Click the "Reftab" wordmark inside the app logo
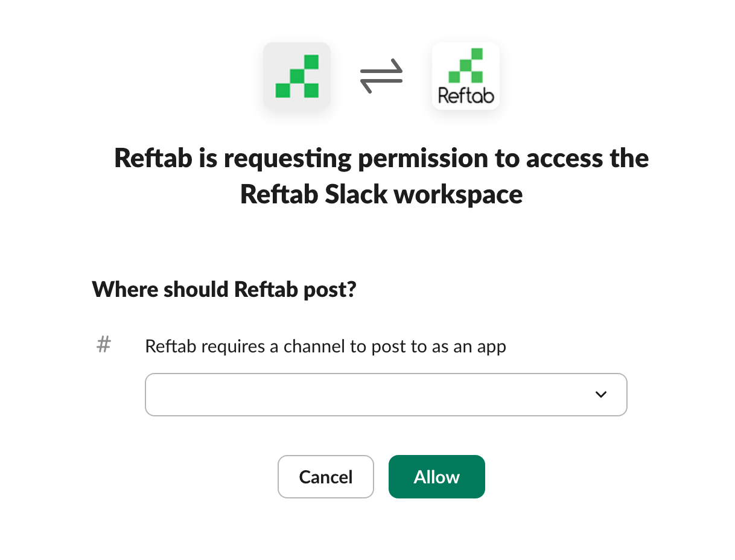The image size is (735, 560). pyautogui.click(x=465, y=95)
